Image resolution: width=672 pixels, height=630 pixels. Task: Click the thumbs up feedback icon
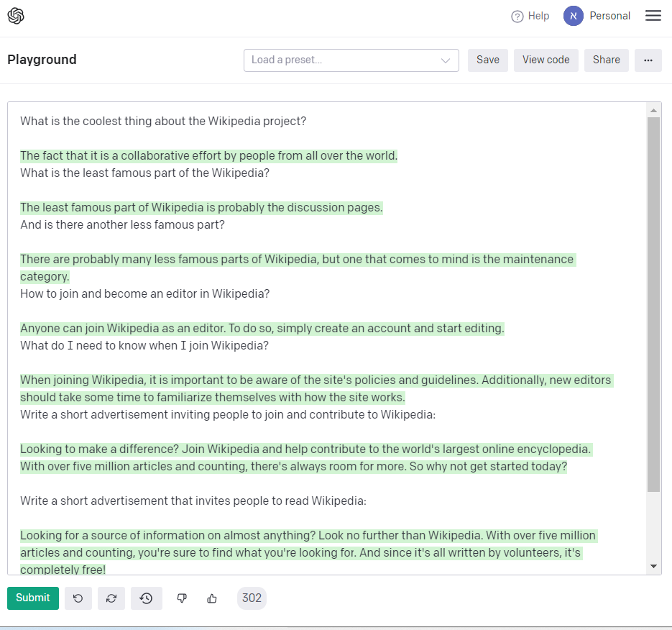[x=212, y=598]
